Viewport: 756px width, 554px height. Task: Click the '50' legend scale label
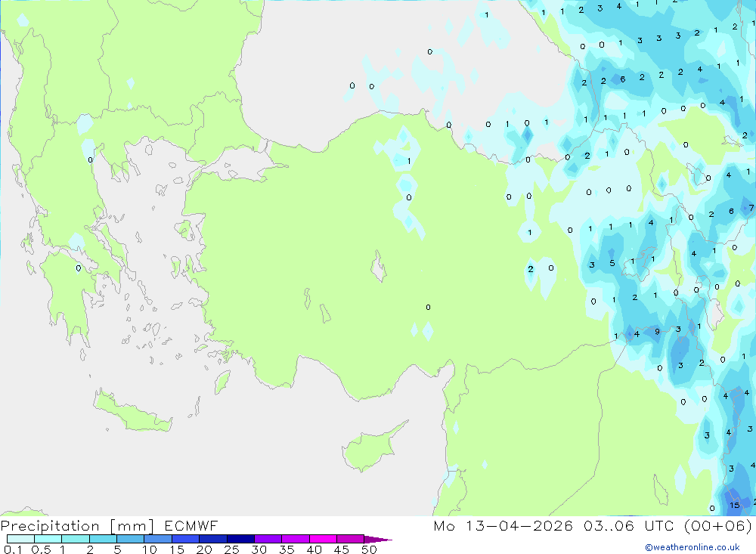tap(369, 549)
